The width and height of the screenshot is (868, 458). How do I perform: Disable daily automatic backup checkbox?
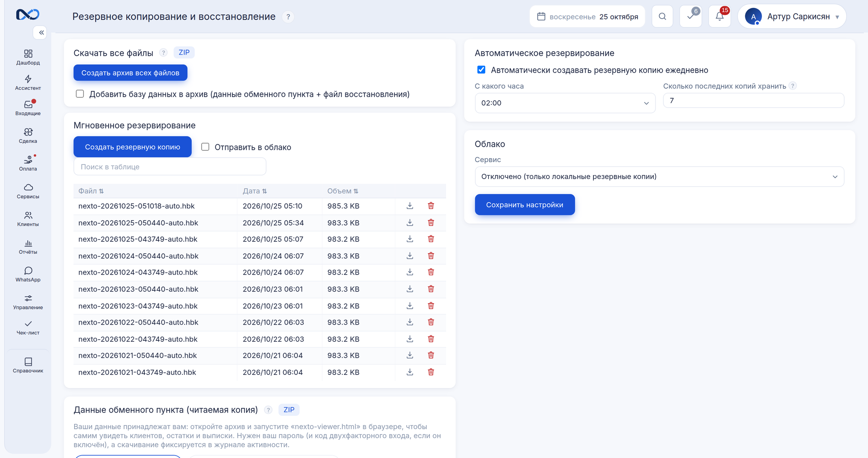point(481,70)
